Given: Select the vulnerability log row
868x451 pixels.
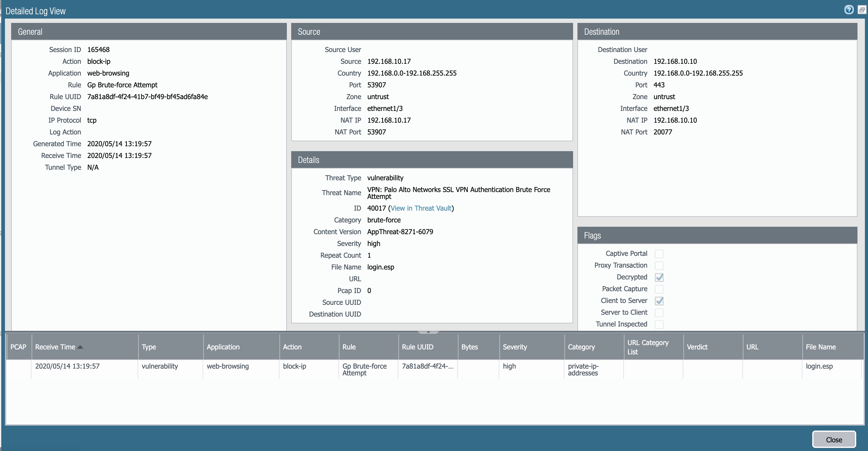Looking at the screenshot, I should 160,366.
